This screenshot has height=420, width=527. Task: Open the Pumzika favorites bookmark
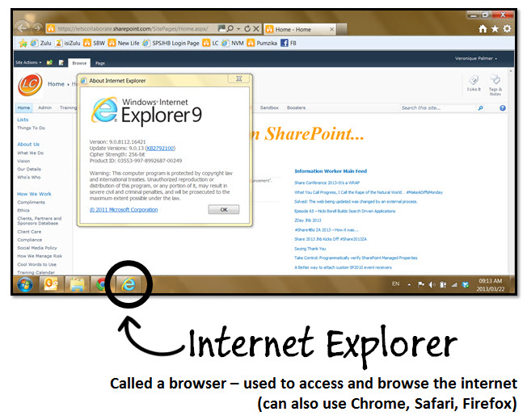click(262, 44)
